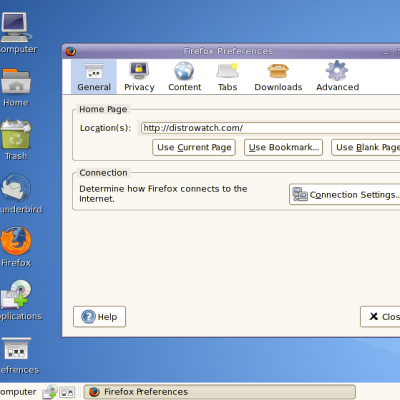The image size is (400, 400).
Task: Click the Use Bookmark... button
Action: click(x=283, y=147)
